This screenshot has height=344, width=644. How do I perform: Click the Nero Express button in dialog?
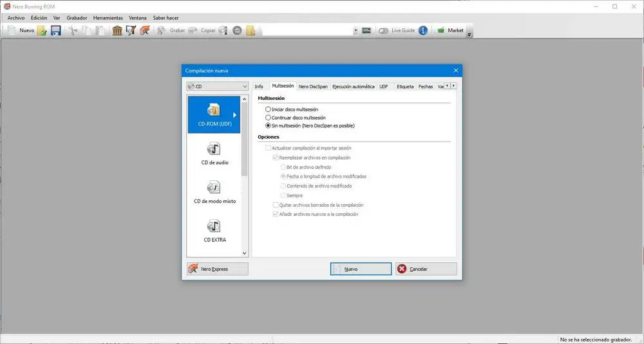coord(217,269)
